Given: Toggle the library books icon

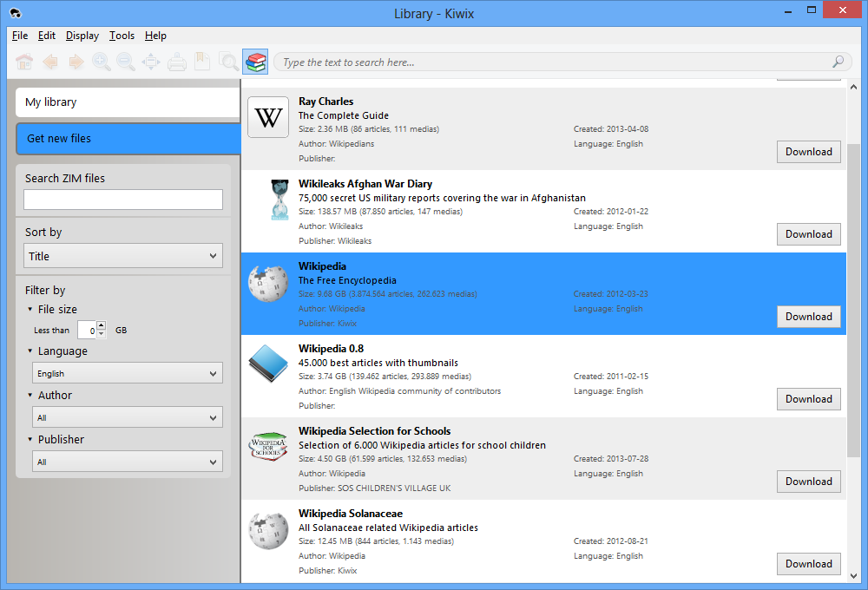Looking at the screenshot, I should (255, 62).
